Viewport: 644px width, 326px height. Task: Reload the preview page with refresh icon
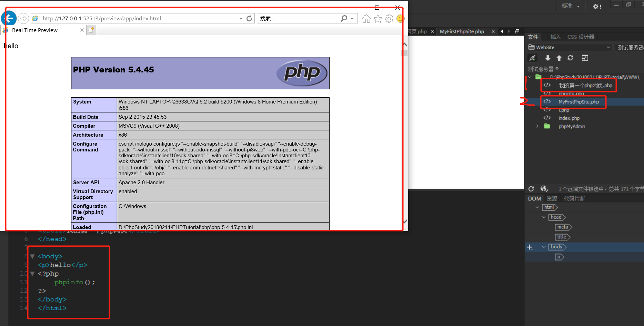249,18
